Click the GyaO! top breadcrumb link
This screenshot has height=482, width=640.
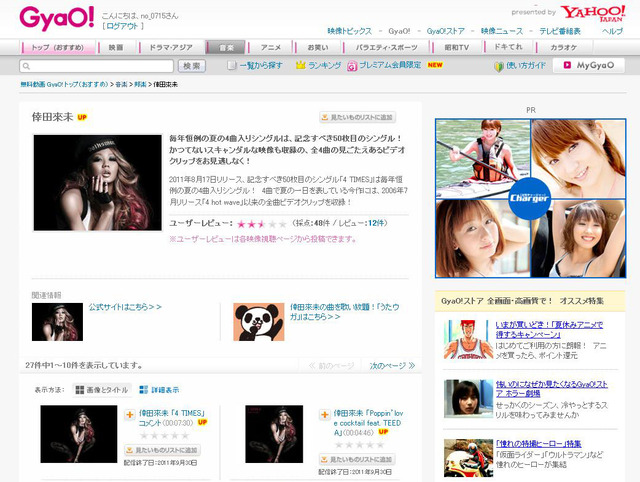click(64, 85)
